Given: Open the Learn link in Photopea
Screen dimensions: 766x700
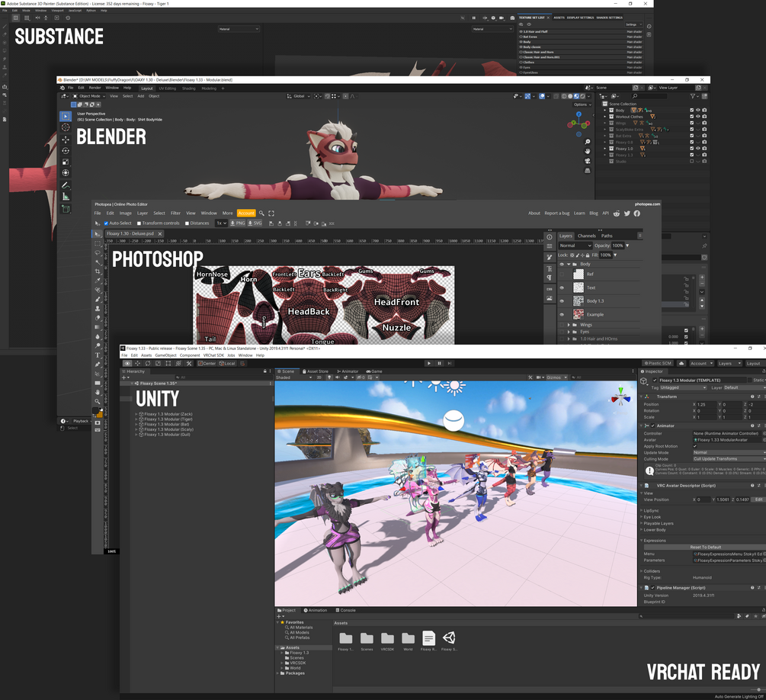Looking at the screenshot, I should point(579,214).
